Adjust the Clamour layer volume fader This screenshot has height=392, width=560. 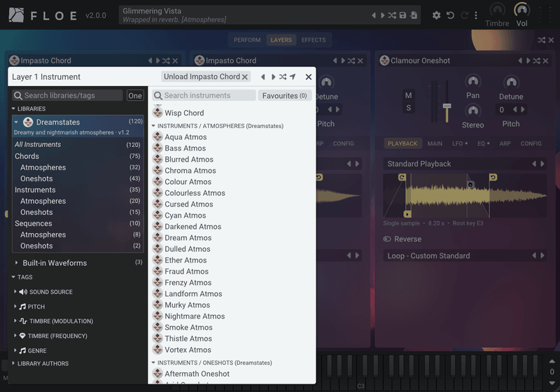(x=447, y=106)
